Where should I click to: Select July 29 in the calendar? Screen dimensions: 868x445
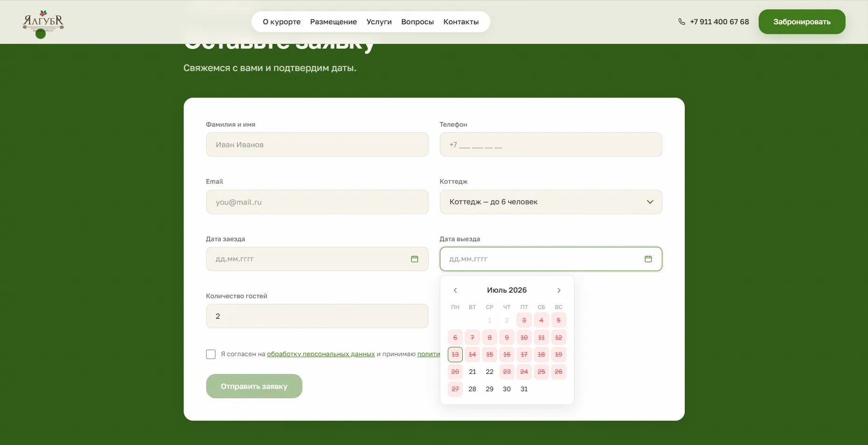(x=489, y=389)
